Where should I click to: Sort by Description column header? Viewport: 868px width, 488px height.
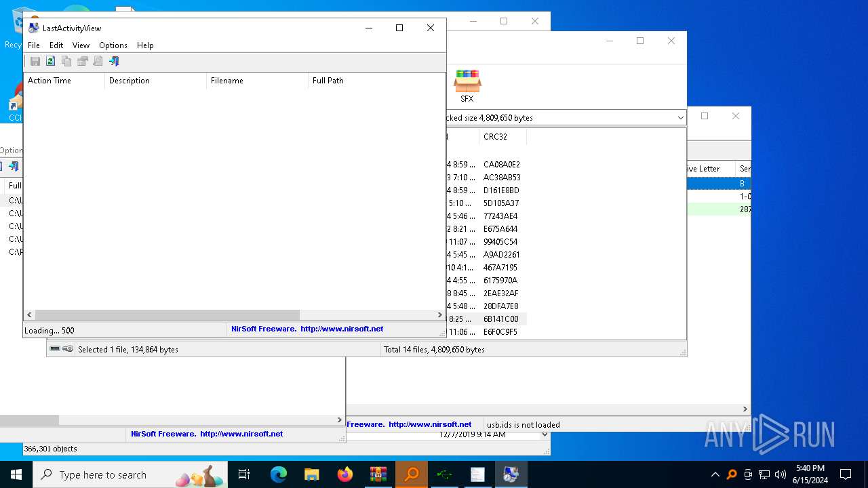tap(155, 81)
